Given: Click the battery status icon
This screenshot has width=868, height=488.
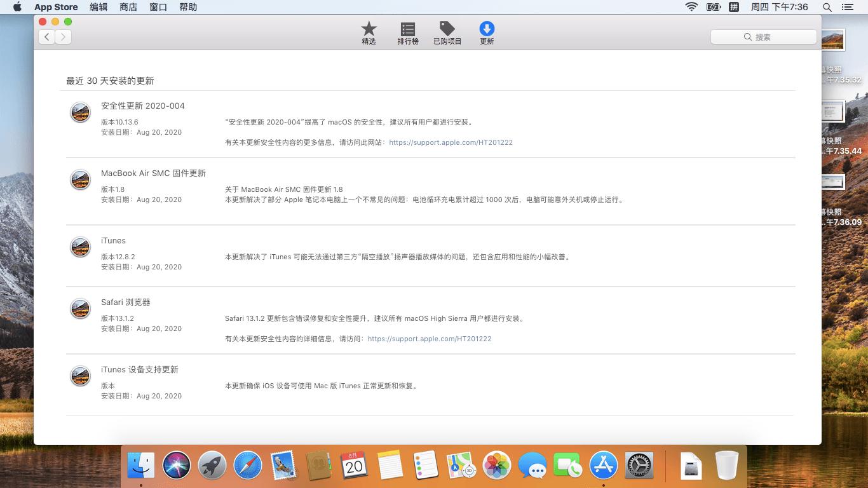Looking at the screenshot, I should tap(712, 7).
